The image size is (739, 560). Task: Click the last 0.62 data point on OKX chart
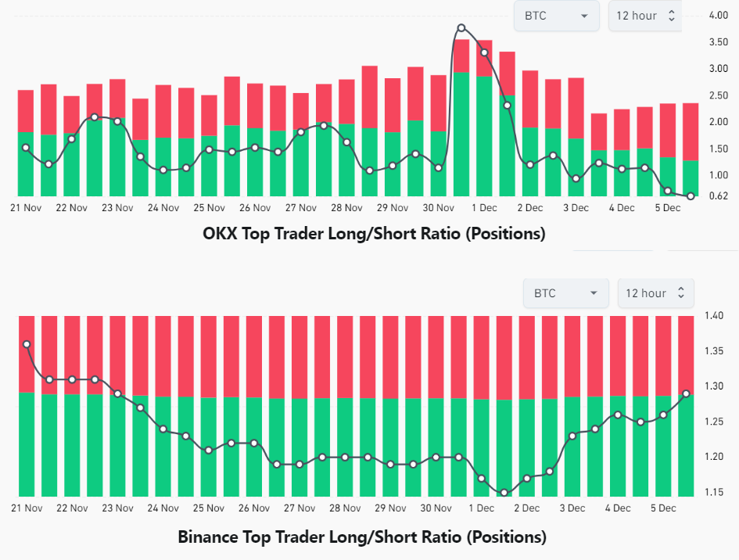click(x=691, y=196)
